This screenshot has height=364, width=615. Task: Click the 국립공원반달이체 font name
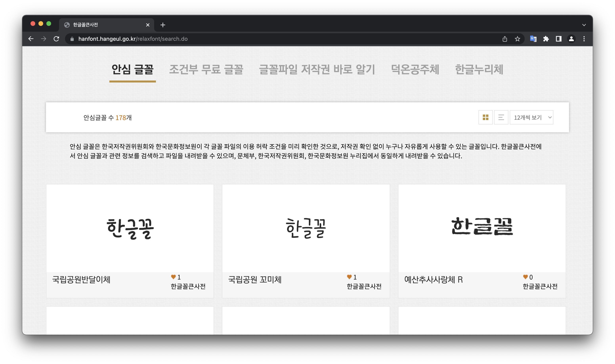pyautogui.click(x=81, y=280)
